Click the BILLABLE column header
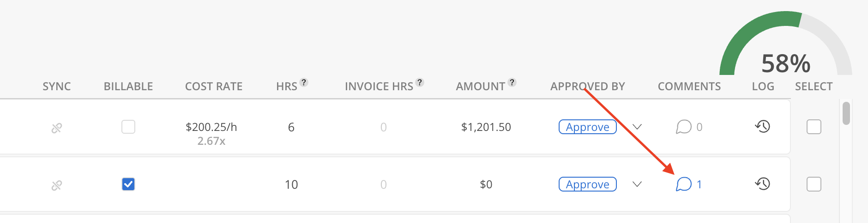Viewport: 868px width, 223px height. coord(128,87)
